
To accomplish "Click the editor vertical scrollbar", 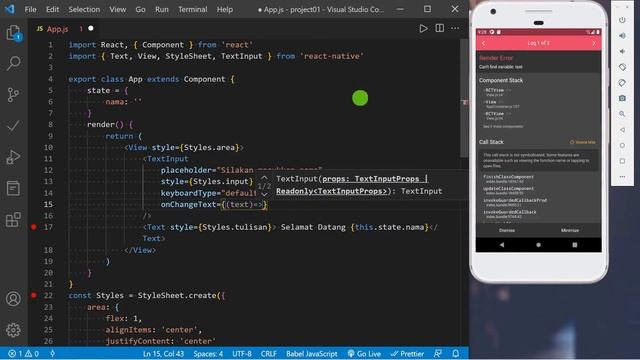I will 464,98.
